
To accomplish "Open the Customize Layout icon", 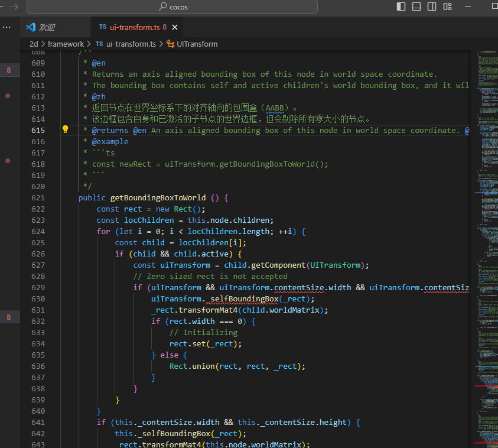I will (x=448, y=7).
